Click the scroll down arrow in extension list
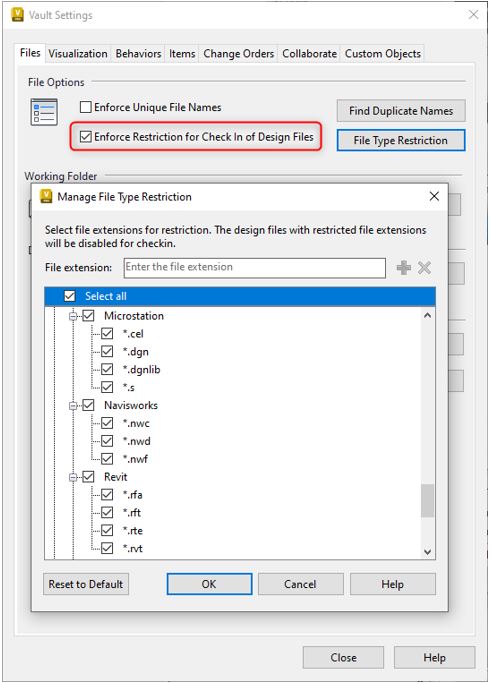The width and height of the screenshot is (491, 683). 427,552
